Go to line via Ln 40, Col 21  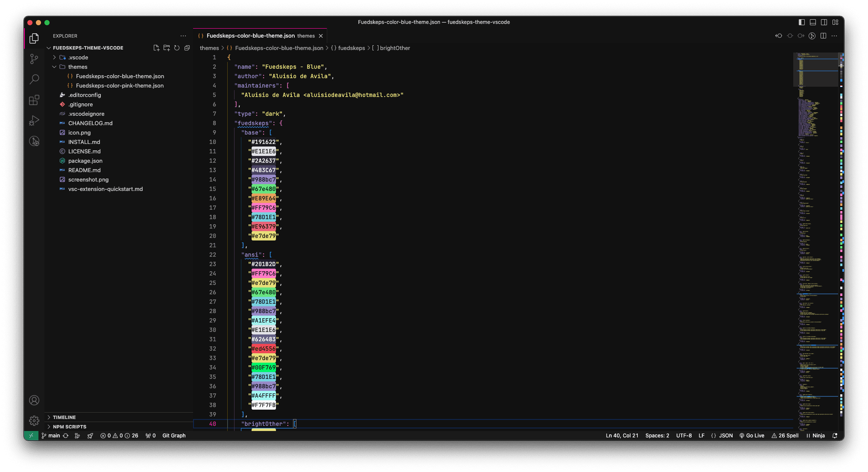[622, 436]
